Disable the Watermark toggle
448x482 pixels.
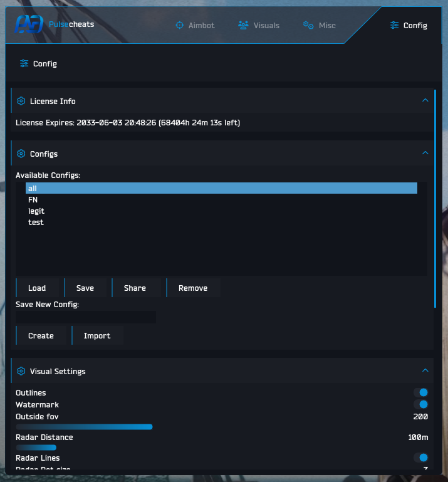point(420,404)
